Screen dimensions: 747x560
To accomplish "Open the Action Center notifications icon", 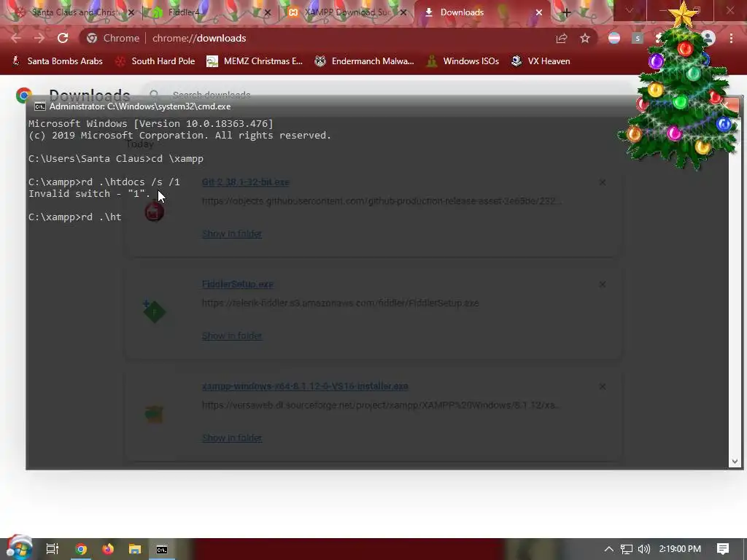I will (x=723, y=549).
